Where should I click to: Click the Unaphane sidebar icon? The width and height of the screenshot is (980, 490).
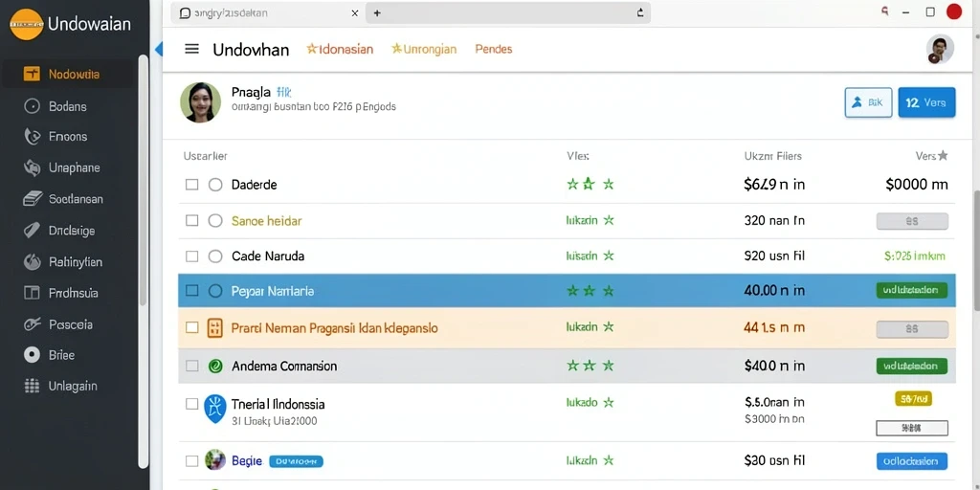(x=32, y=167)
